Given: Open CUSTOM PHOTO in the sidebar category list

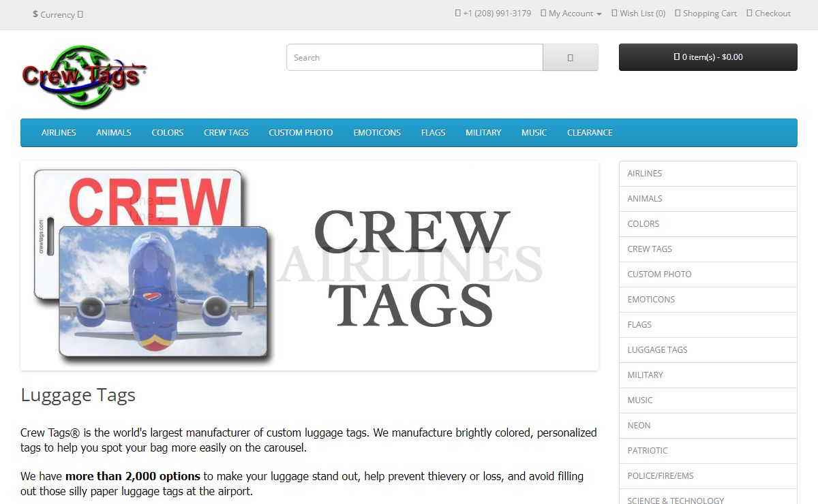Looking at the screenshot, I should coord(708,274).
